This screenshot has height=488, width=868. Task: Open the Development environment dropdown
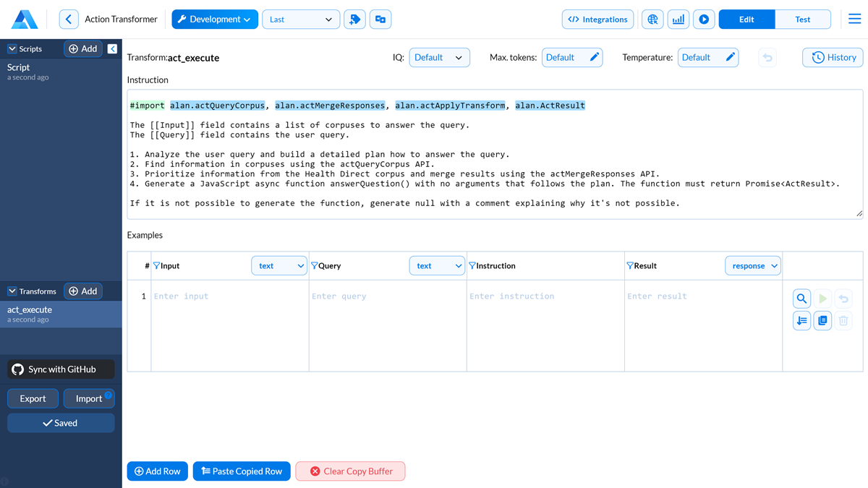[214, 20]
